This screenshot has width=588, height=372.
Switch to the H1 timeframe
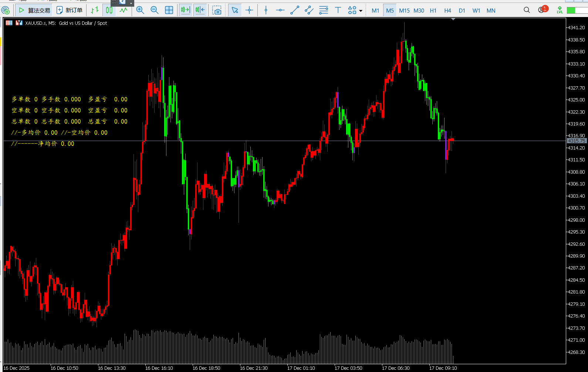click(x=433, y=11)
